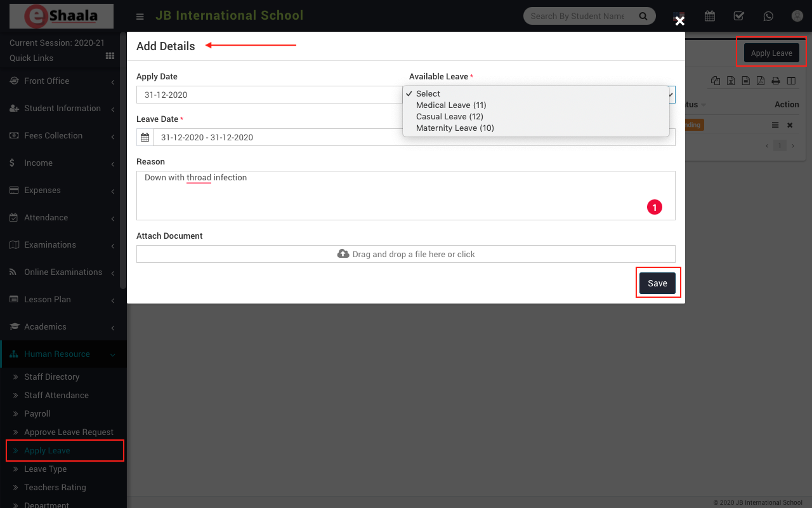Screen dimensions: 812x508
Task: Expand the Fees Collection sidebar menu
Action: click(x=53, y=136)
